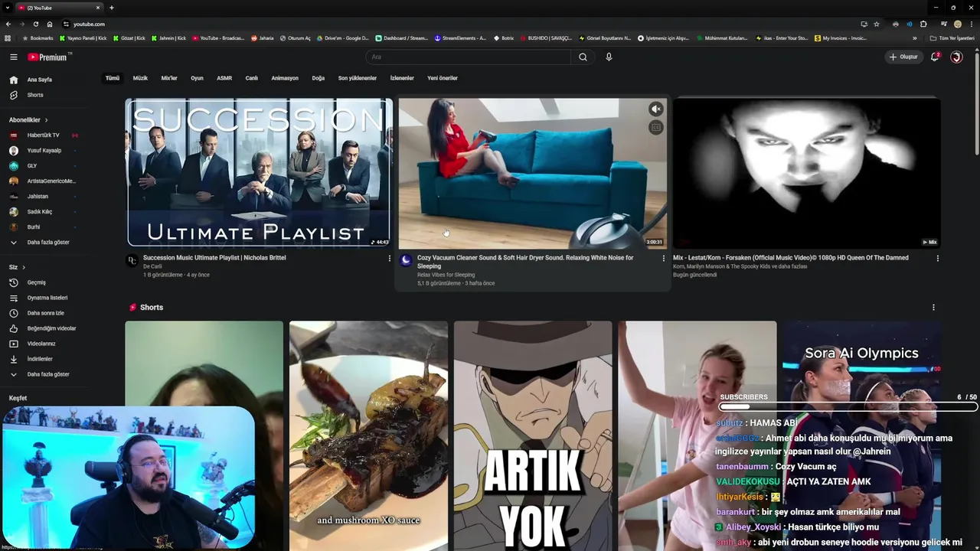Mute the Cozy Vacuum preview video
980x551 pixels.
(x=656, y=109)
